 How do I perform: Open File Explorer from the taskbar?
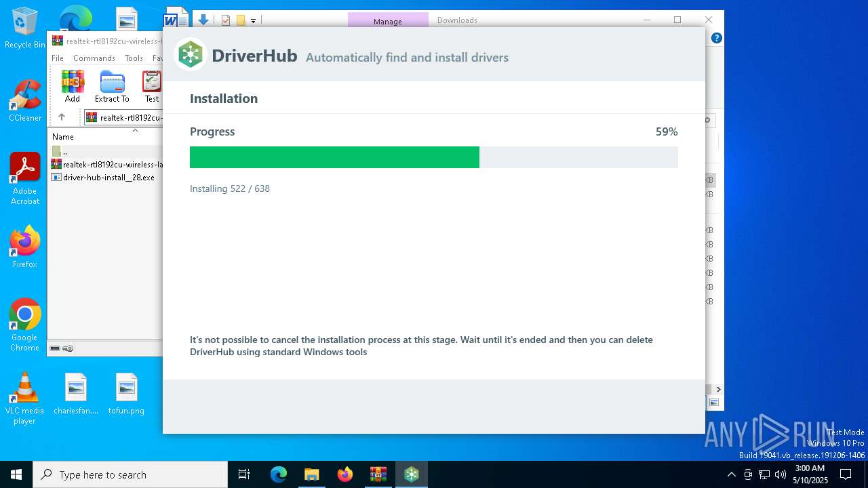(311, 474)
